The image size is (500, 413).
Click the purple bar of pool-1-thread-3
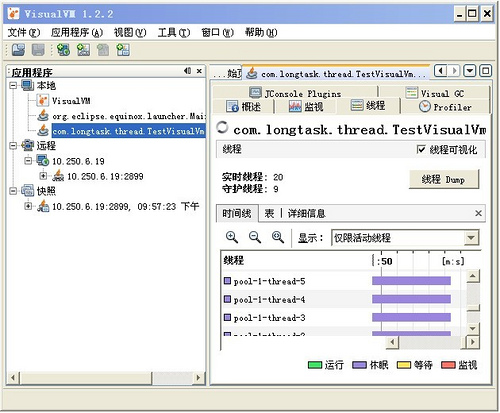pos(411,317)
